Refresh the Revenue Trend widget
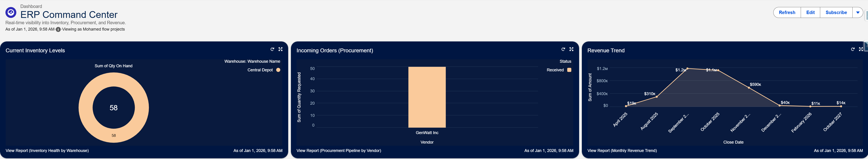Viewport: 868px width, 159px height. click(853, 49)
